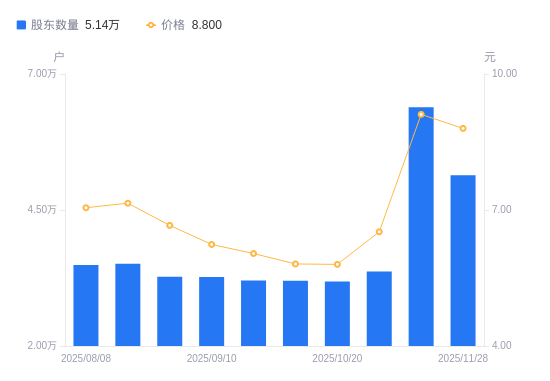Click the 2.00万 axis label

coord(42,345)
